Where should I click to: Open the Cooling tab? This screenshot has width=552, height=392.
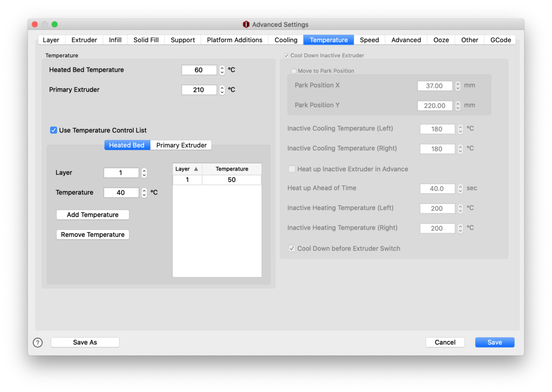point(286,40)
